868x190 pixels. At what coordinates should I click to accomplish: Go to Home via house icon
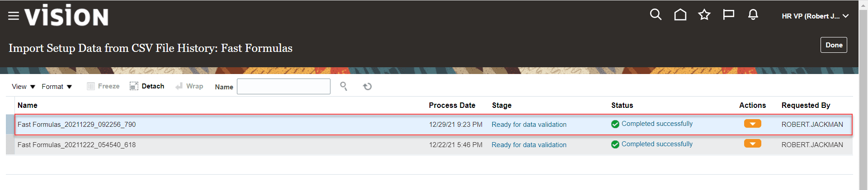(680, 15)
